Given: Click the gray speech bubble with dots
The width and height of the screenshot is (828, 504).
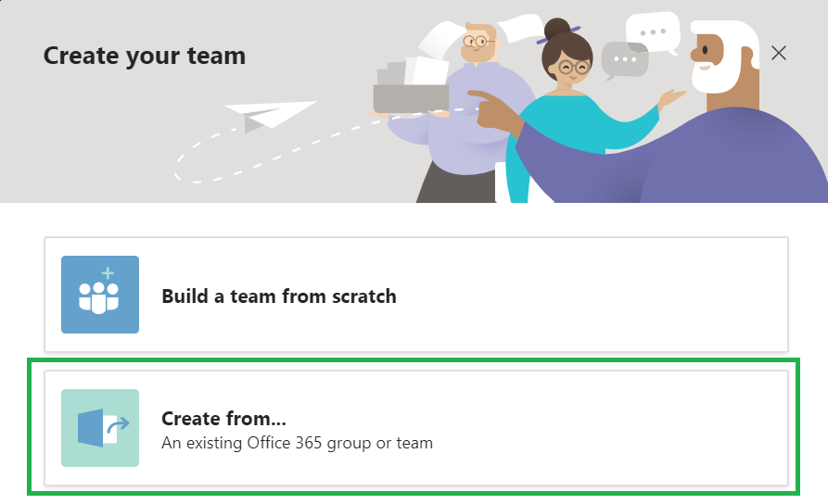Looking at the screenshot, I should (625, 60).
